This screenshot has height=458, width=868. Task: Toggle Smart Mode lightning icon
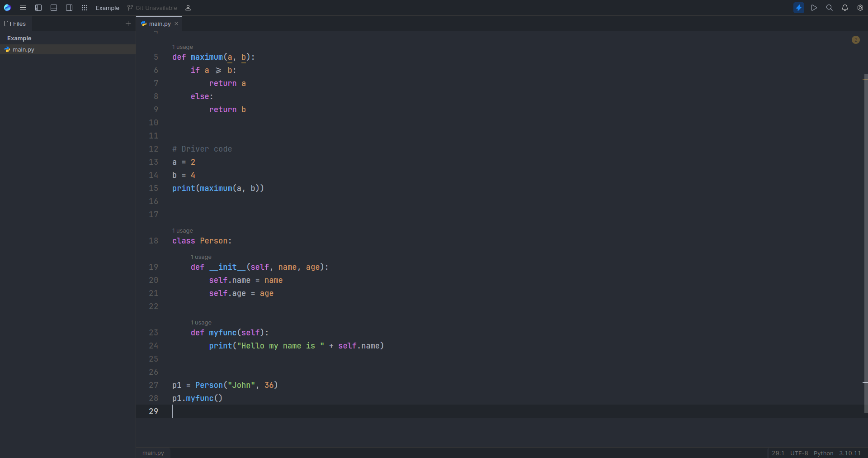point(799,8)
